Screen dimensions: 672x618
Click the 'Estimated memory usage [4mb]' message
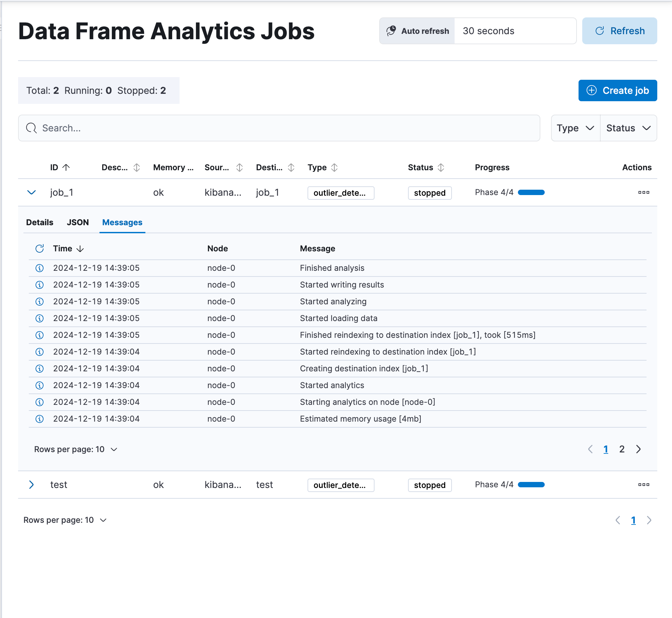[x=360, y=419]
